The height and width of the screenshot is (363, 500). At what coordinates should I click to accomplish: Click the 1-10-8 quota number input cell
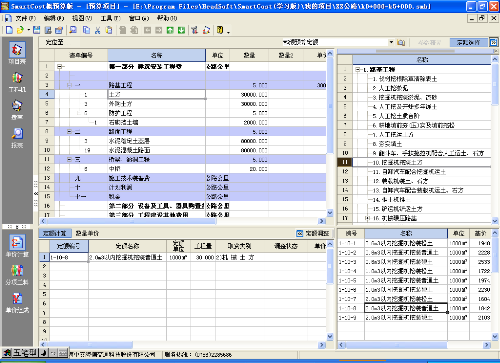(69, 257)
